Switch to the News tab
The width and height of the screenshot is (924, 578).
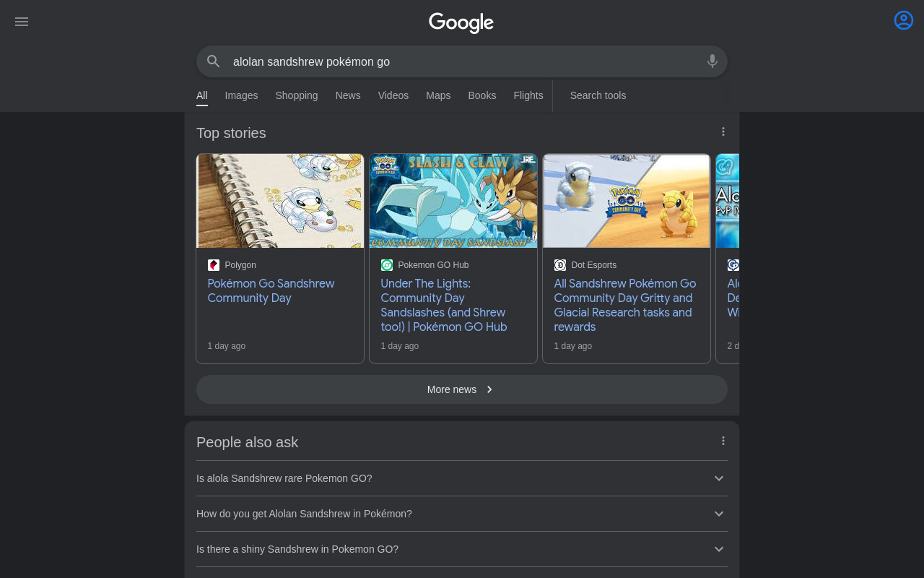[348, 95]
